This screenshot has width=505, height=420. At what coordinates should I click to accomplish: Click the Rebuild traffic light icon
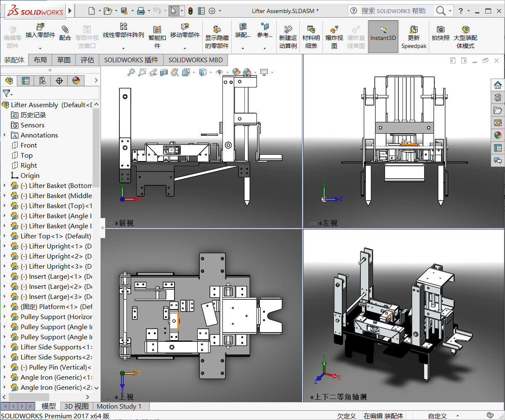point(190,11)
